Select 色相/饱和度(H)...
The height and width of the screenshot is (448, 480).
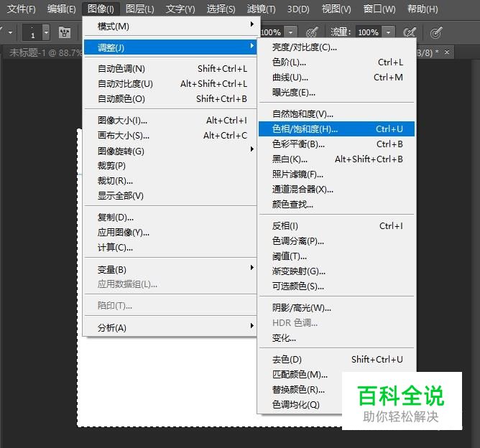pos(336,129)
